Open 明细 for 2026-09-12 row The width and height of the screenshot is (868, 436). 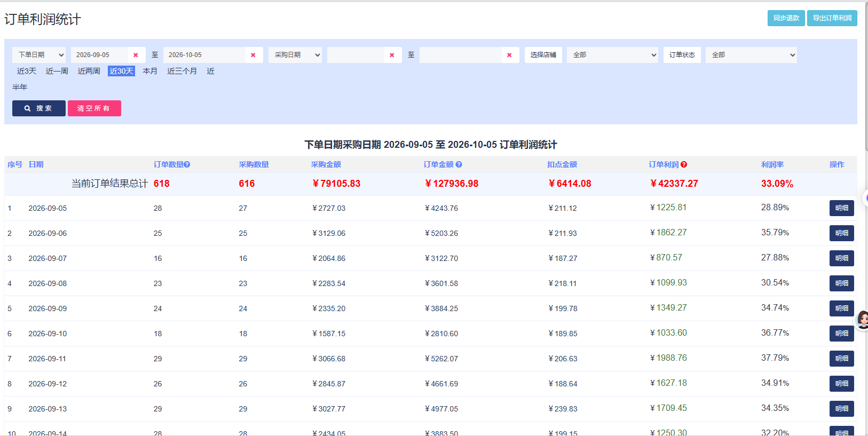(842, 384)
